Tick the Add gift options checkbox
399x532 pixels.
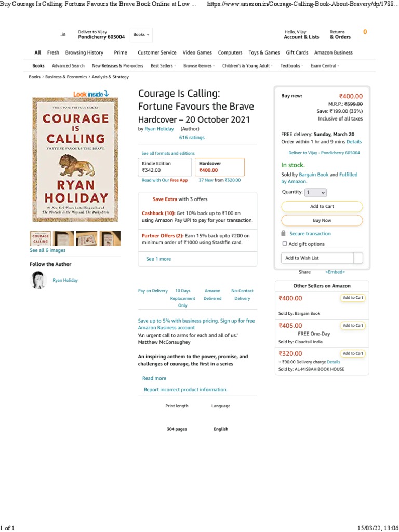(284, 244)
